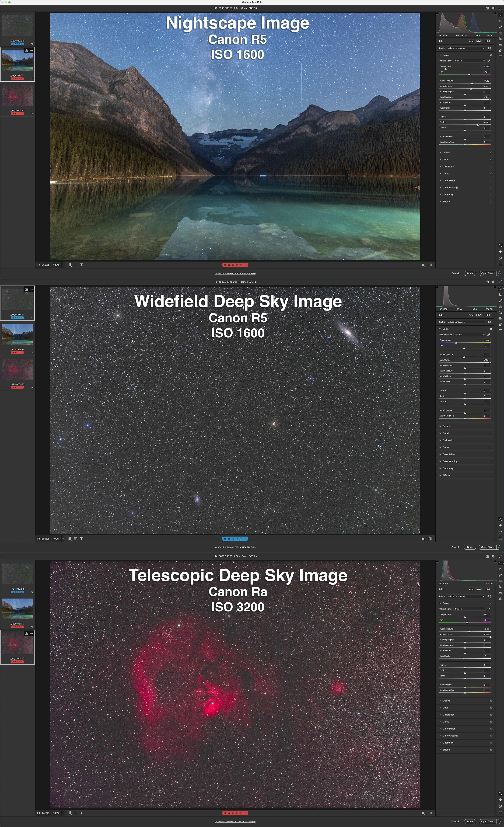504x827 pixels.
Task: Select _RA_3620.CR3 thumbnail in Nightscape window filmstrip
Action: pyautogui.click(x=17, y=96)
